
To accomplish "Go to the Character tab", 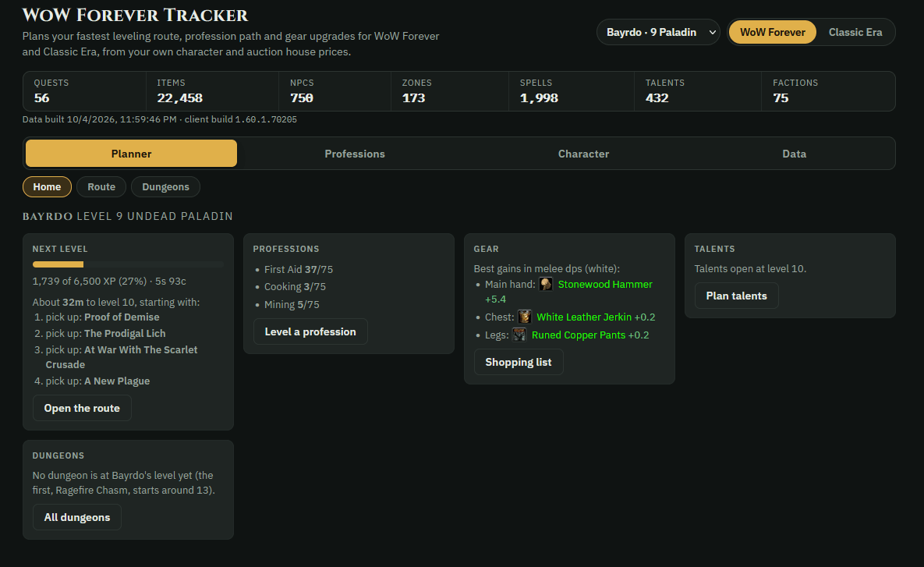I will point(583,153).
